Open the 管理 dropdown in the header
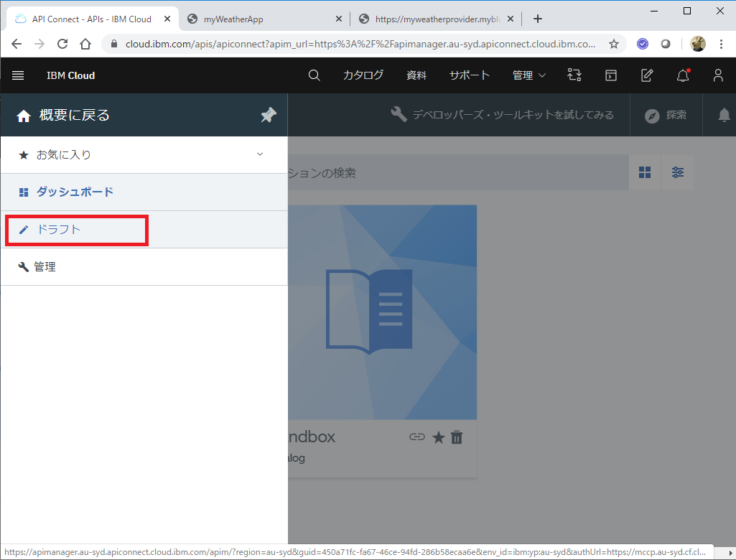Screen dimensions: 736x560 529,75
